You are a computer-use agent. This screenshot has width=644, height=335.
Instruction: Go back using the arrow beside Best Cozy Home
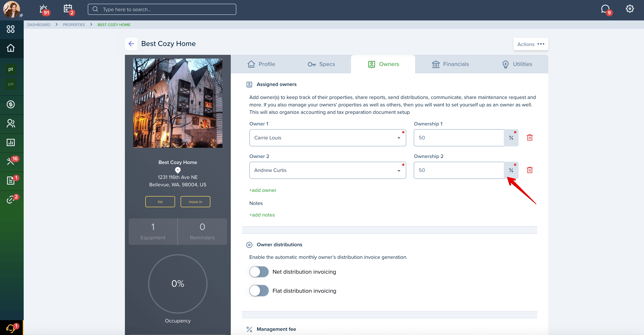[x=131, y=44]
